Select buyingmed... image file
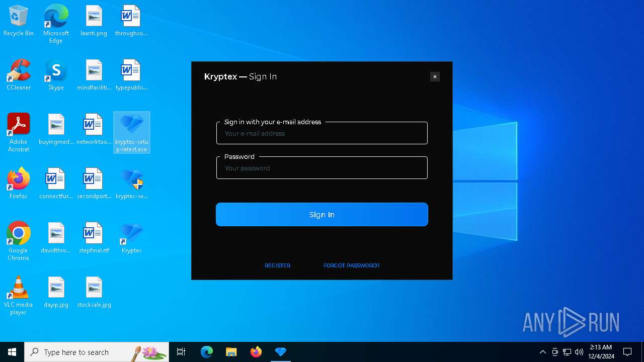 56,130
